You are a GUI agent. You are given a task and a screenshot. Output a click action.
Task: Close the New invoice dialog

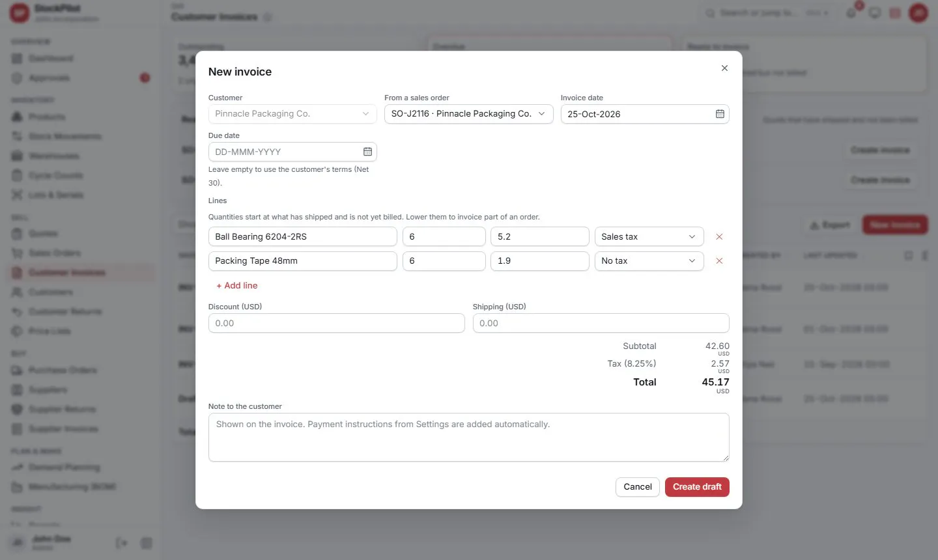(x=724, y=68)
